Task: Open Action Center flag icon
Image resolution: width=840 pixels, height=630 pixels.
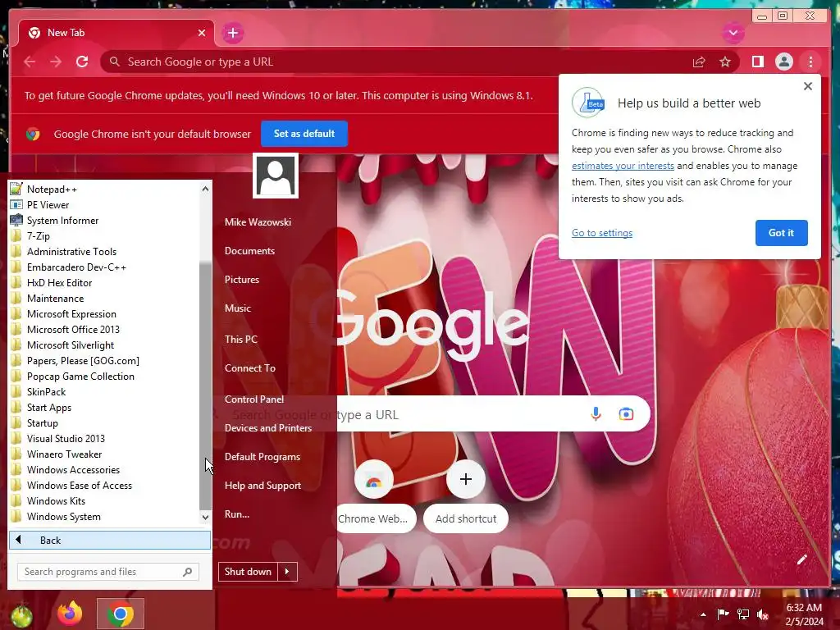Action: click(x=723, y=614)
